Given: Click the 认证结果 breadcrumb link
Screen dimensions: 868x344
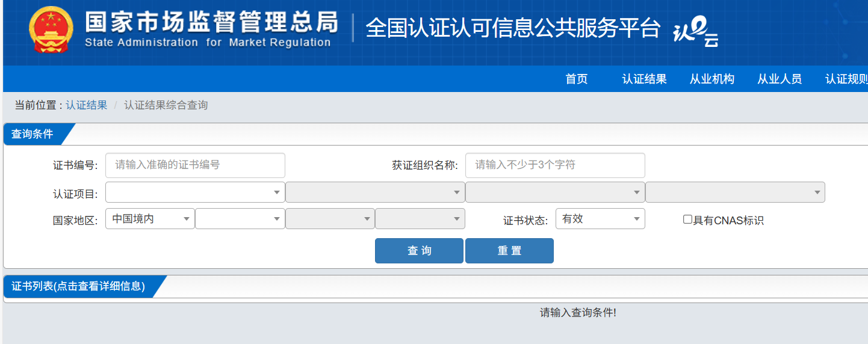Looking at the screenshot, I should coord(87,105).
